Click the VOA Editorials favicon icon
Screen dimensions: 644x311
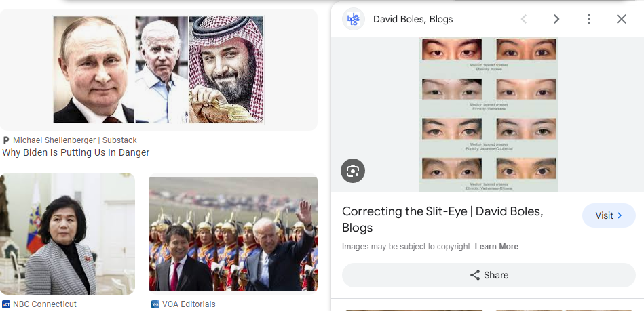(155, 304)
